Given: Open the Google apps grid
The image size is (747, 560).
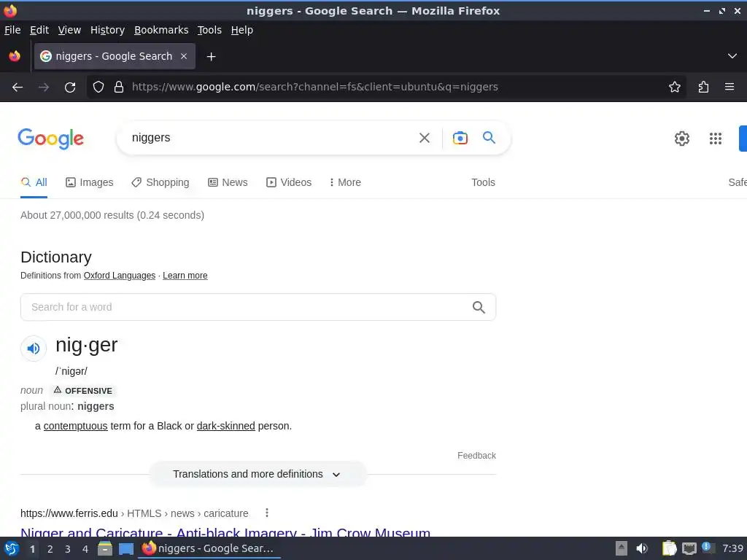Looking at the screenshot, I should pos(715,139).
